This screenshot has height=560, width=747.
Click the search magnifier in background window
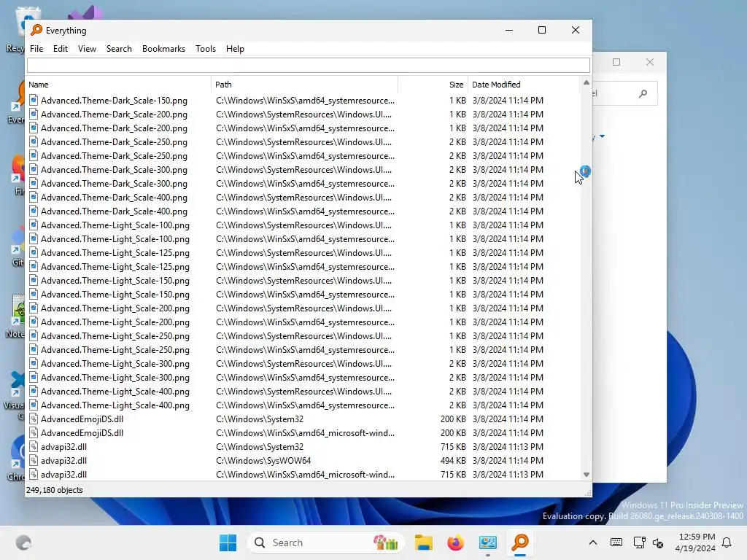tap(643, 93)
